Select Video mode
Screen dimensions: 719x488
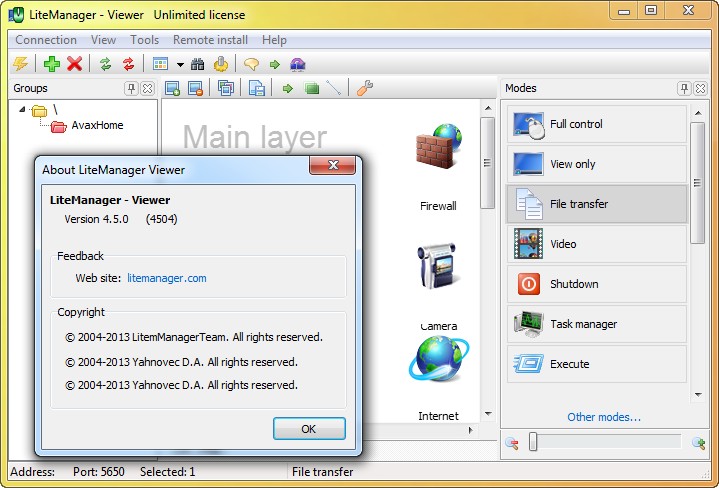pos(597,244)
